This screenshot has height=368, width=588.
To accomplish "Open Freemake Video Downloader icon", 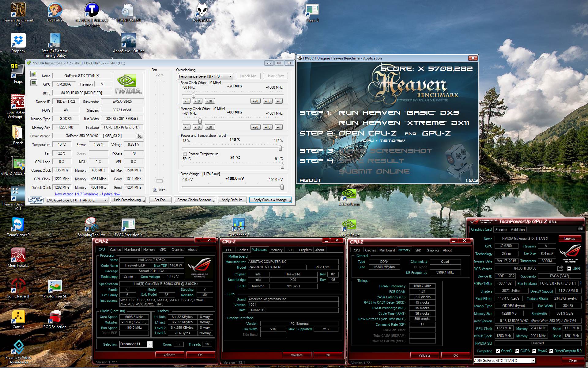I will (18, 352).
